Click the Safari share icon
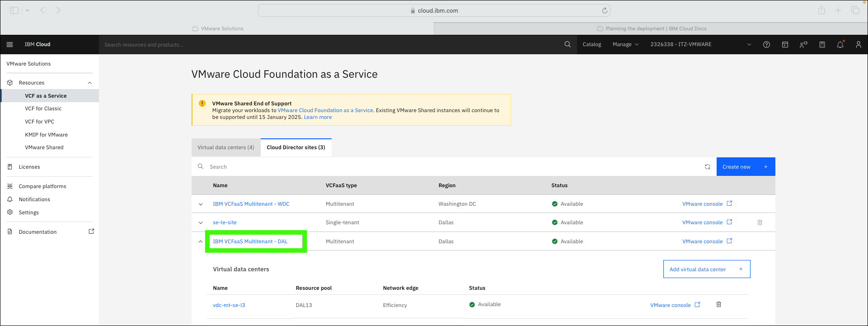This screenshot has width=868, height=326. (822, 10)
